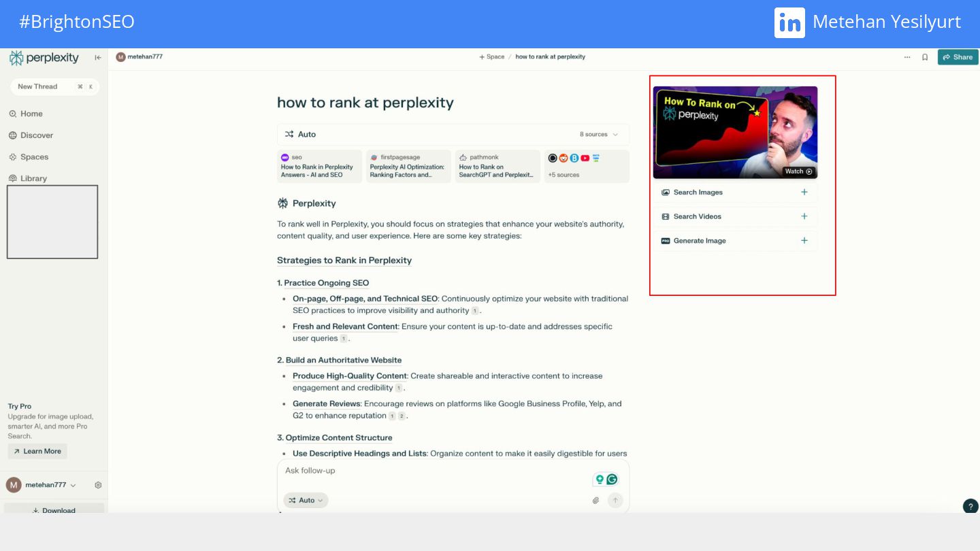The image size is (980, 551).
Task: Select the Generate Image option
Action: (735, 241)
